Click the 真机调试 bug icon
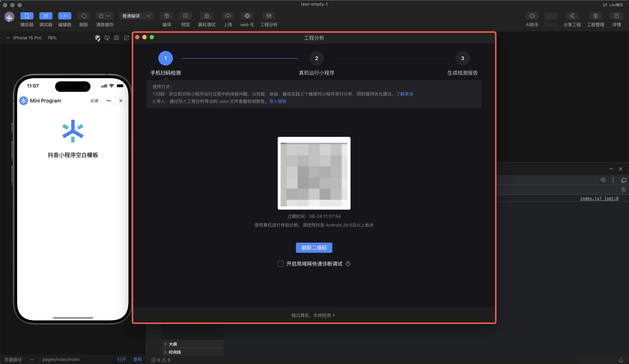This screenshot has width=629, height=364. pyautogui.click(x=207, y=16)
